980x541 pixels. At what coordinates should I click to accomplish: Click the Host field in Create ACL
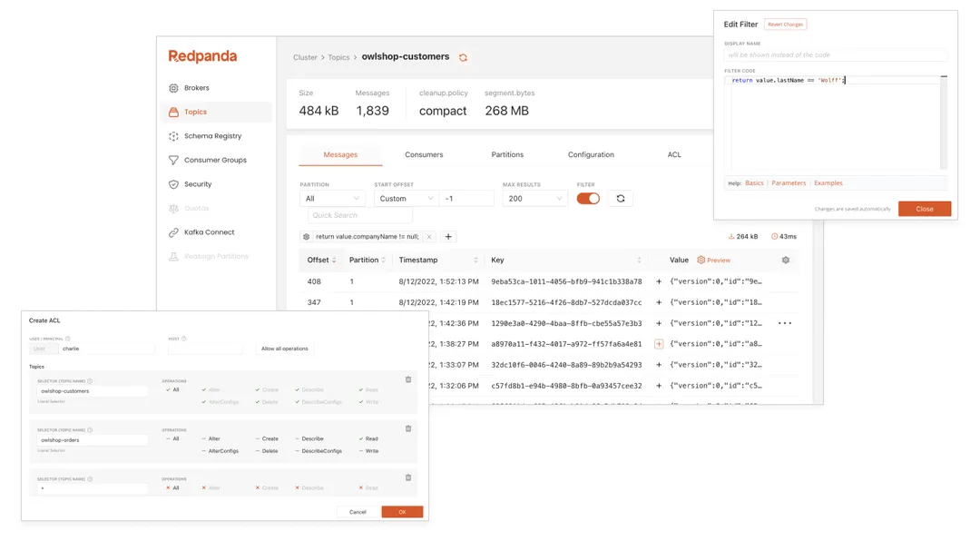click(x=205, y=349)
